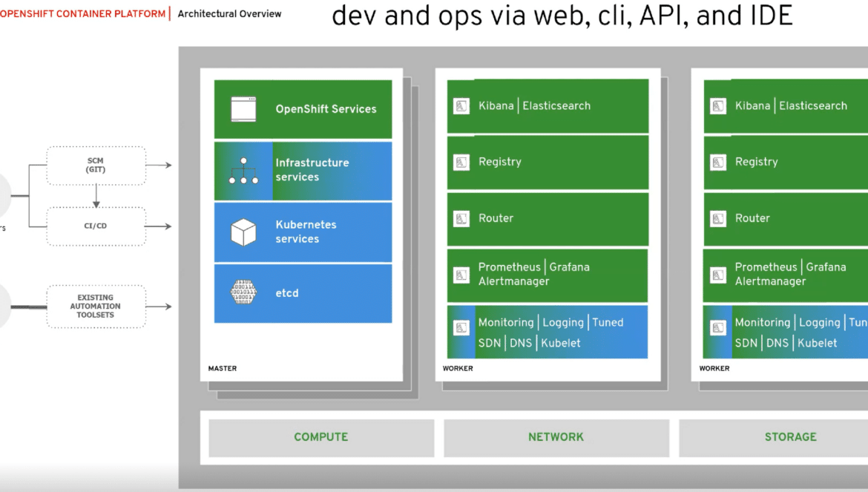Screen dimensions: 868x492
Task: Click the "MASTER" caption
Action: [223, 368]
